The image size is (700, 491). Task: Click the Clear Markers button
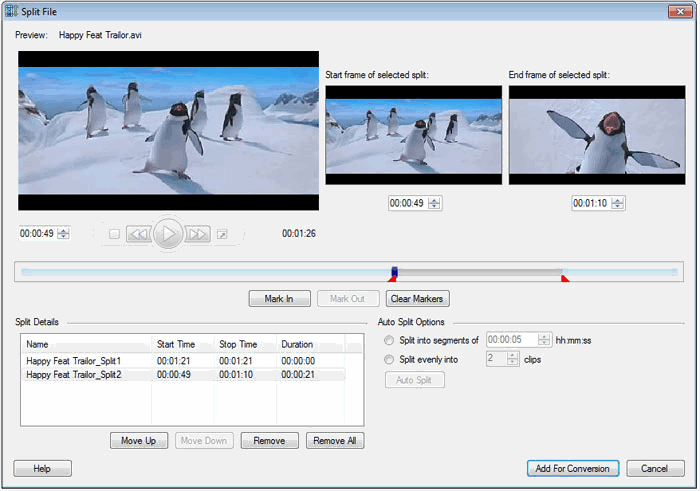click(x=417, y=298)
